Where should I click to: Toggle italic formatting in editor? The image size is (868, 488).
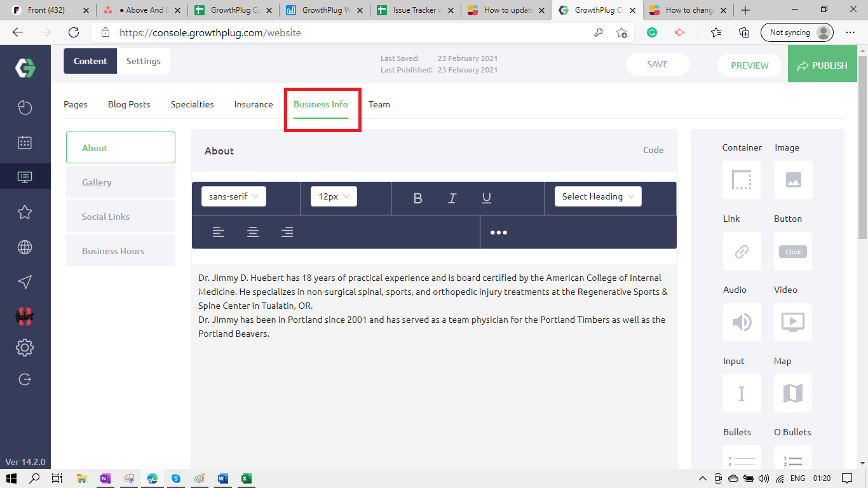[452, 198]
